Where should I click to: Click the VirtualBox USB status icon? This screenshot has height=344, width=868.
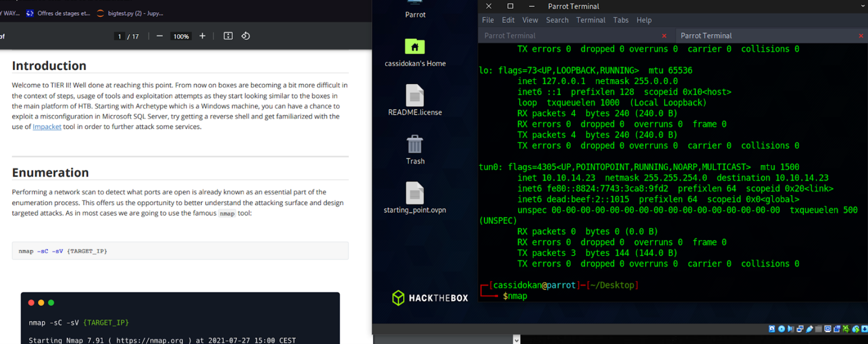(809, 329)
